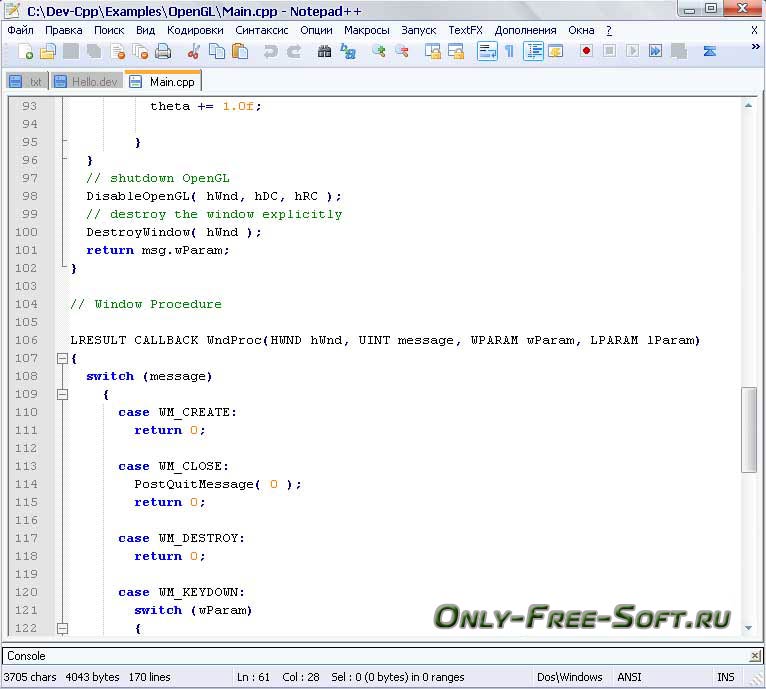Close the Console panel
Image resolution: width=766 pixels, height=689 pixels.
[755, 656]
